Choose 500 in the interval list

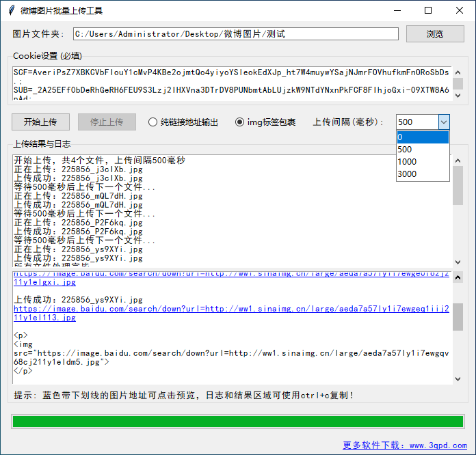click(x=423, y=150)
